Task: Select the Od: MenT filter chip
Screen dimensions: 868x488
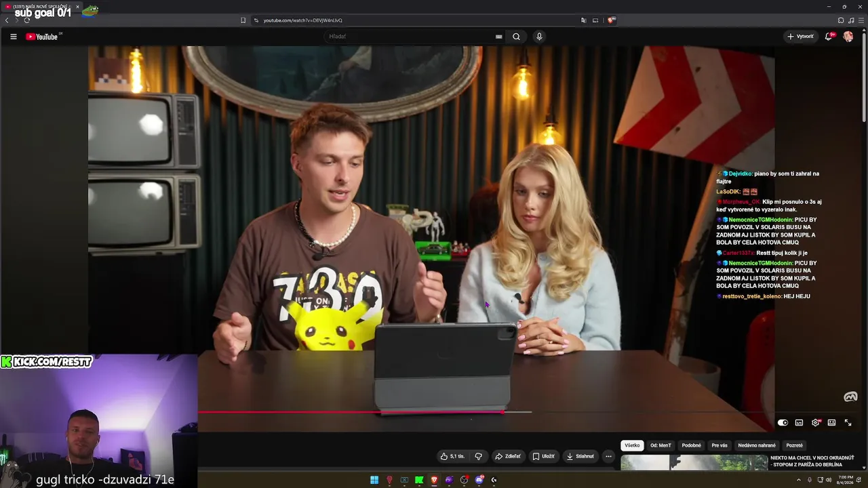Action: pos(660,445)
